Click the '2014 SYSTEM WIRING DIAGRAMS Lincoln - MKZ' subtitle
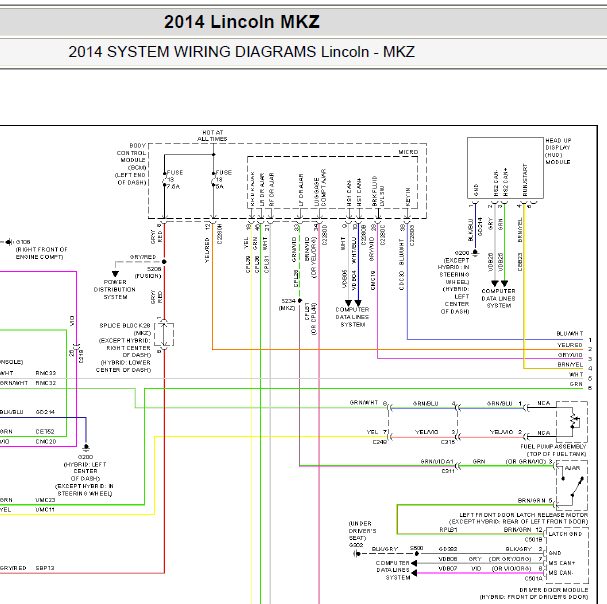The width and height of the screenshot is (607, 604). coord(242,52)
